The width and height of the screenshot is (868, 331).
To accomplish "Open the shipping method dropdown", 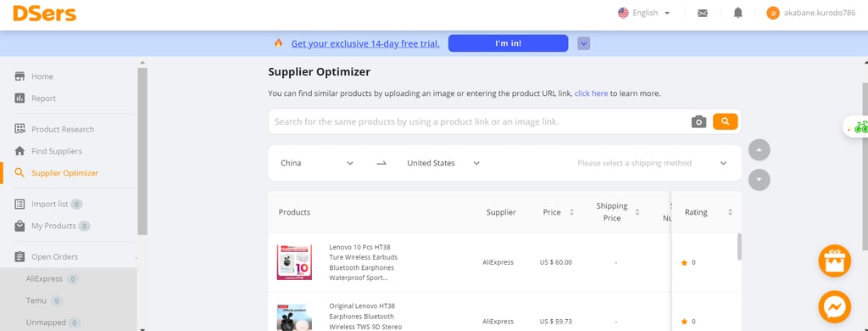I will [652, 163].
